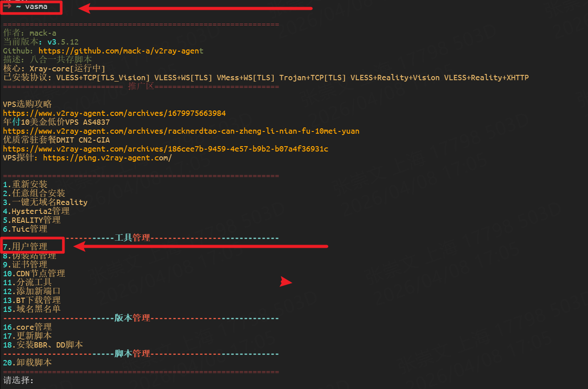Choose 3.一键无域名Reality option
This screenshot has height=389, width=588.
coord(45,202)
